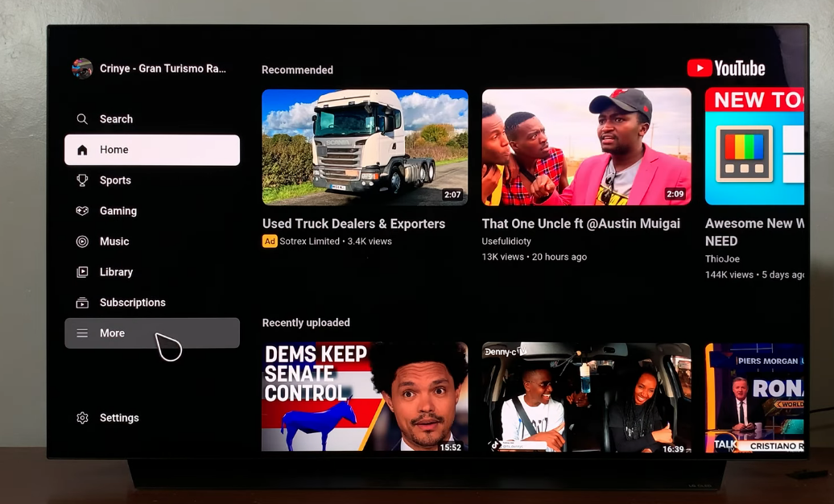
Task: Open Crinye - Gran Turismo account name
Action: (163, 68)
